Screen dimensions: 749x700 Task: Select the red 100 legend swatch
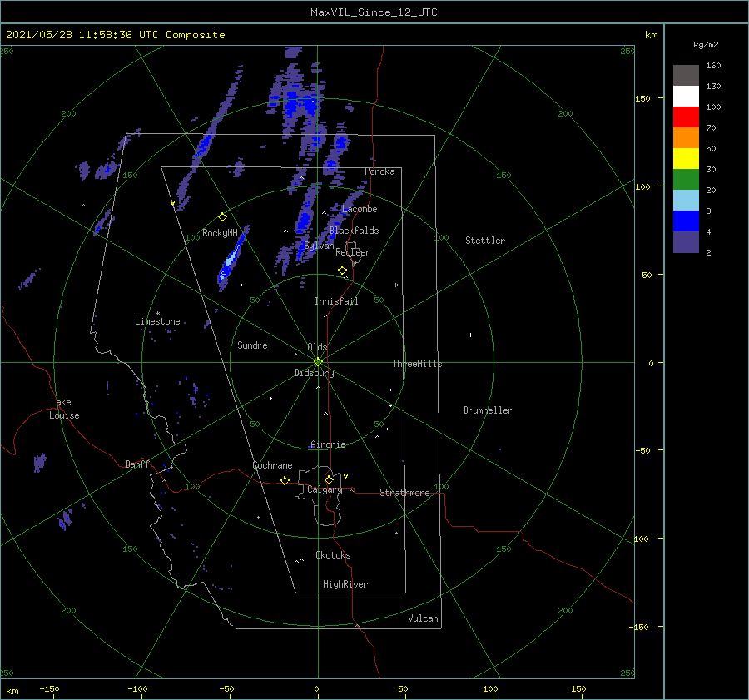[686, 117]
